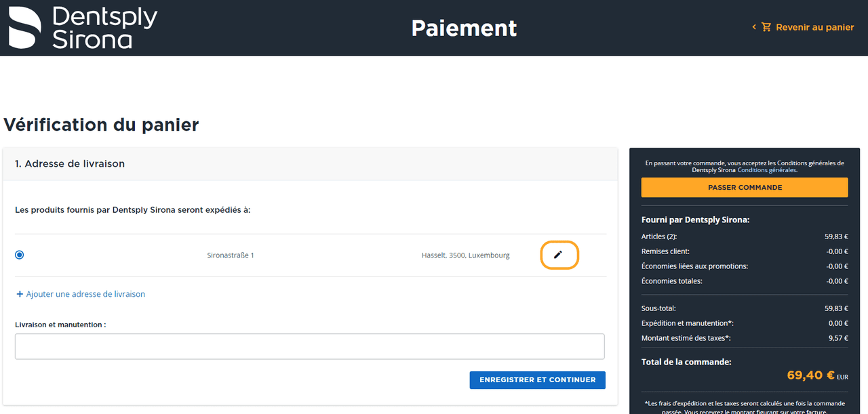Screen dimensions: 868x414
Task: Click the Articles (2) line in summary
Action: [659, 236]
